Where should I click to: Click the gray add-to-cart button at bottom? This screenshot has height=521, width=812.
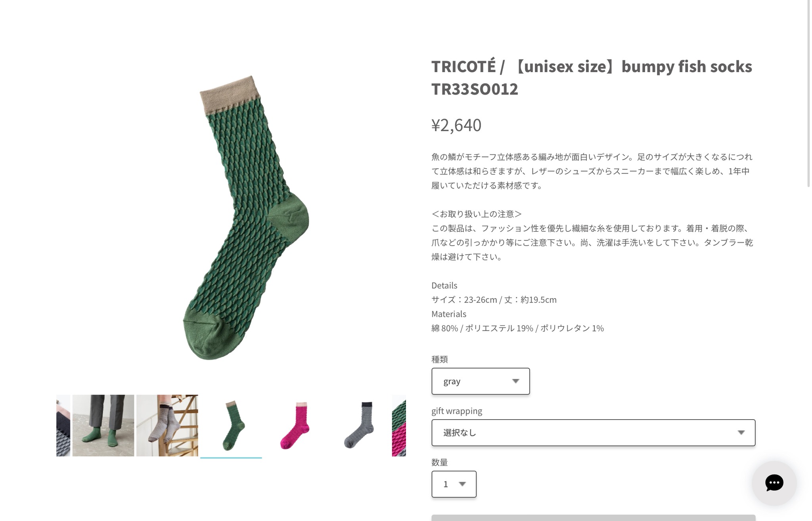[593, 518]
